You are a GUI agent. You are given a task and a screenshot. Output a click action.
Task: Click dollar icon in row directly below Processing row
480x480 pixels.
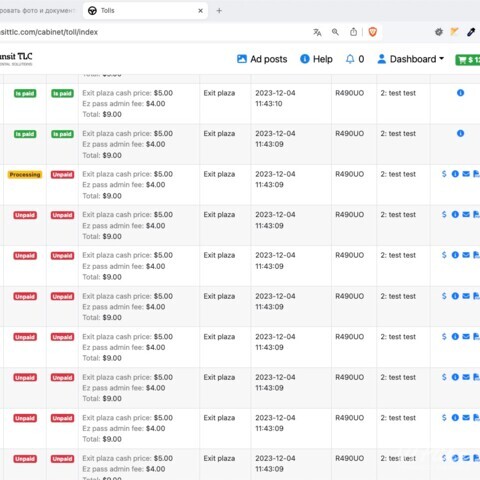pos(444,214)
